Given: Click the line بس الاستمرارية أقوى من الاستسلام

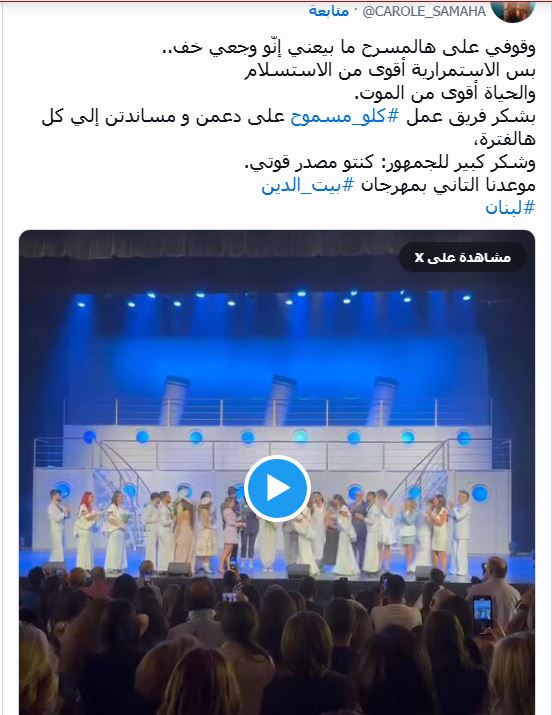Looking at the screenshot, I should click(390, 71).
